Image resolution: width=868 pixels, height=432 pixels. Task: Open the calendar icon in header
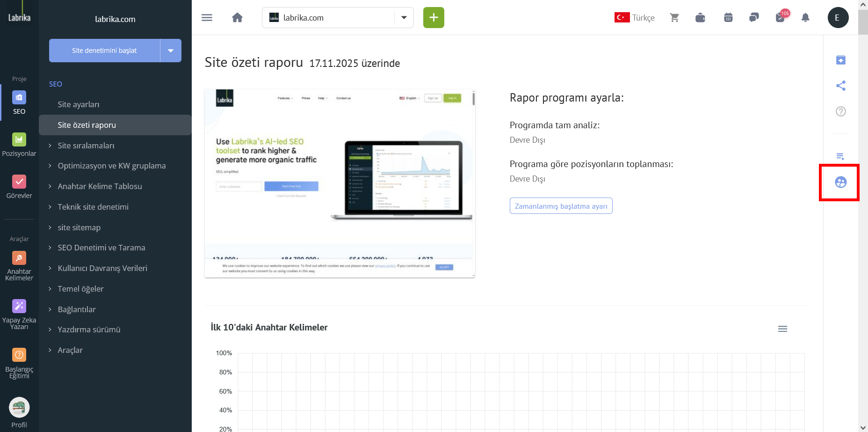tap(728, 18)
